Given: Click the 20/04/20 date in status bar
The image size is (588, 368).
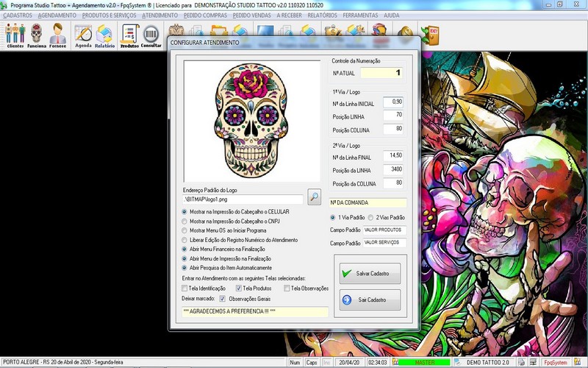Looking at the screenshot, I should (x=348, y=362).
